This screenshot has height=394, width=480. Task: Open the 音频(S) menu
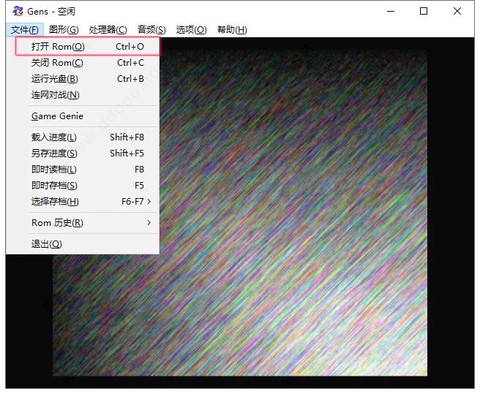[152, 30]
